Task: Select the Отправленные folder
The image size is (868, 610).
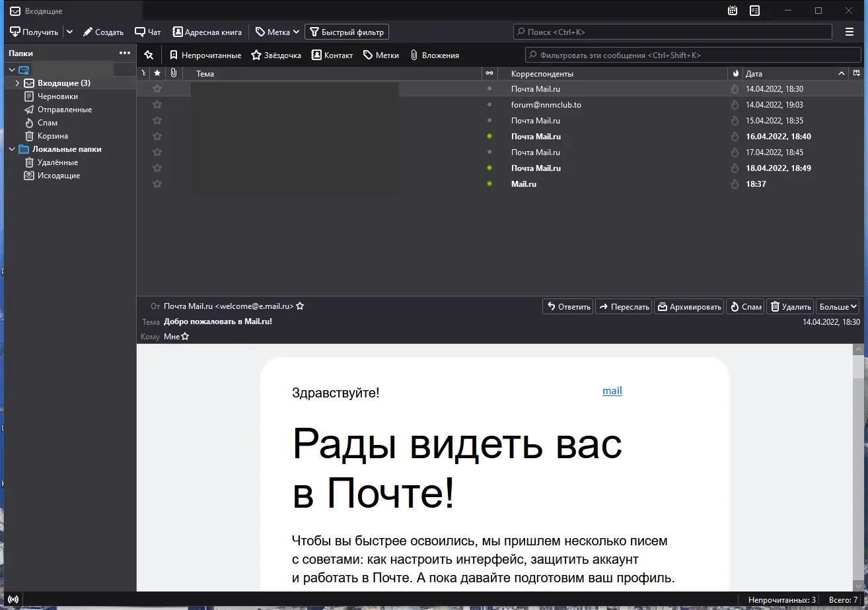Action: [65, 110]
